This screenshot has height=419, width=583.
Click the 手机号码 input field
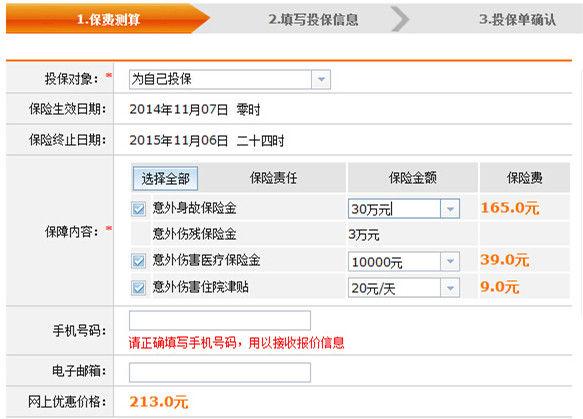point(220,320)
